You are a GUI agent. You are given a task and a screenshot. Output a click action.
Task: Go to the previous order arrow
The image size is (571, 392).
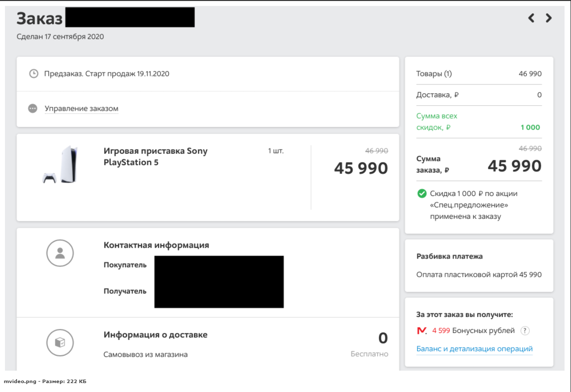coord(531,18)
